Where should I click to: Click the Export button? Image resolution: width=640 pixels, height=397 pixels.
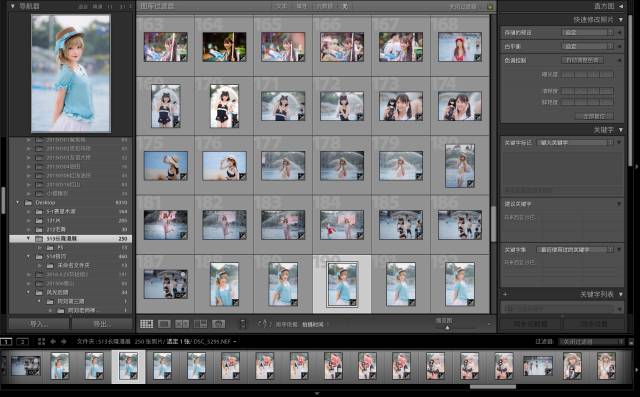pyautogui.click(x=102, y=324)
